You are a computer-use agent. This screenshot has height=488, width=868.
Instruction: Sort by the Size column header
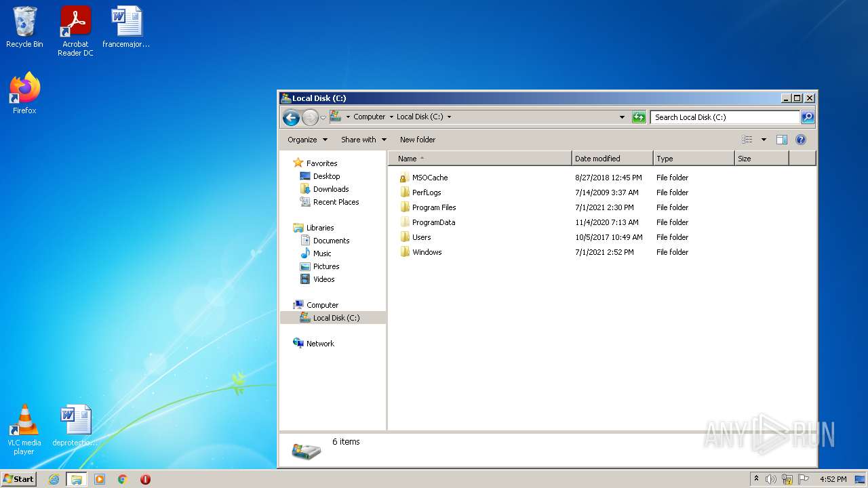pyautogui.click(x=762, y=159)
